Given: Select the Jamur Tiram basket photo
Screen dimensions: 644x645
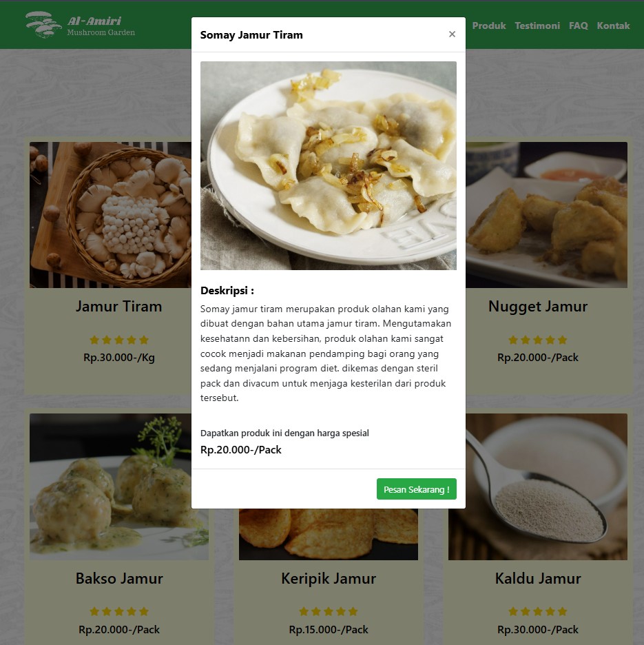Looking at the screenshot, I should [x=110, y=215].
